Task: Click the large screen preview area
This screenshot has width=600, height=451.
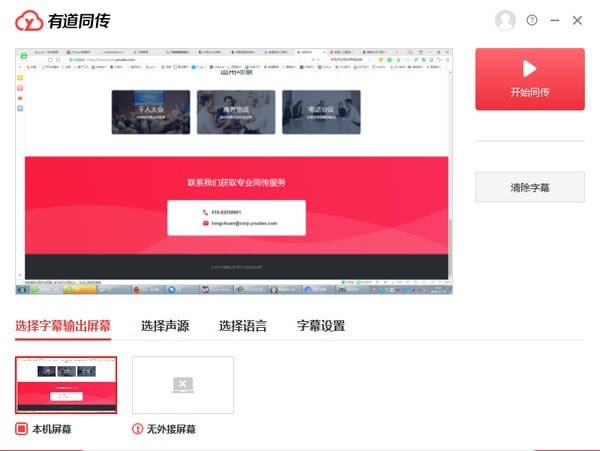Action: click(x=234, y=171)
